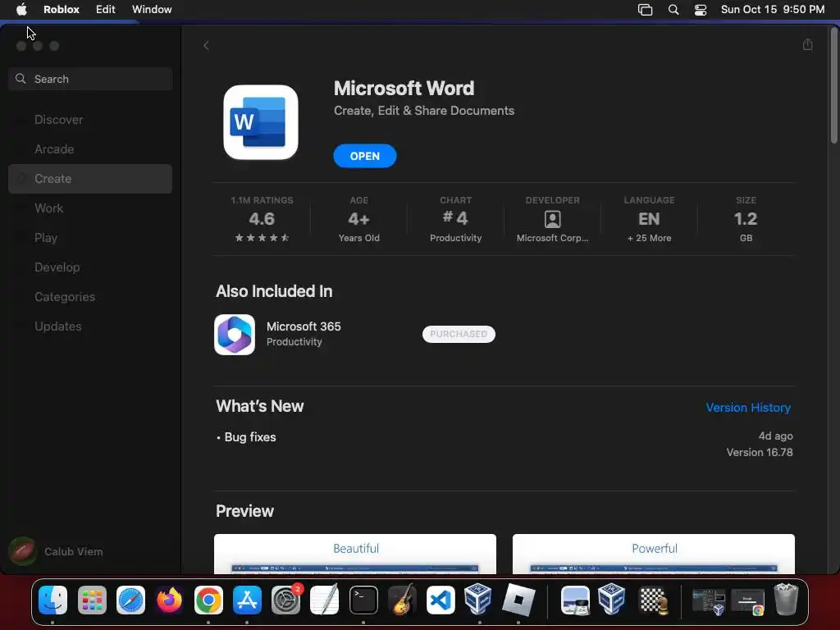Click the #4 Productivity chart rank
Viewport: 840px width, 630px height.
click(x=455, y=219)
